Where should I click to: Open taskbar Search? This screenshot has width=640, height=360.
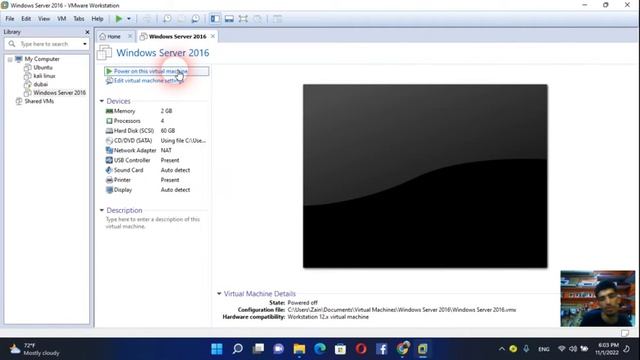[x=238, y=349]
